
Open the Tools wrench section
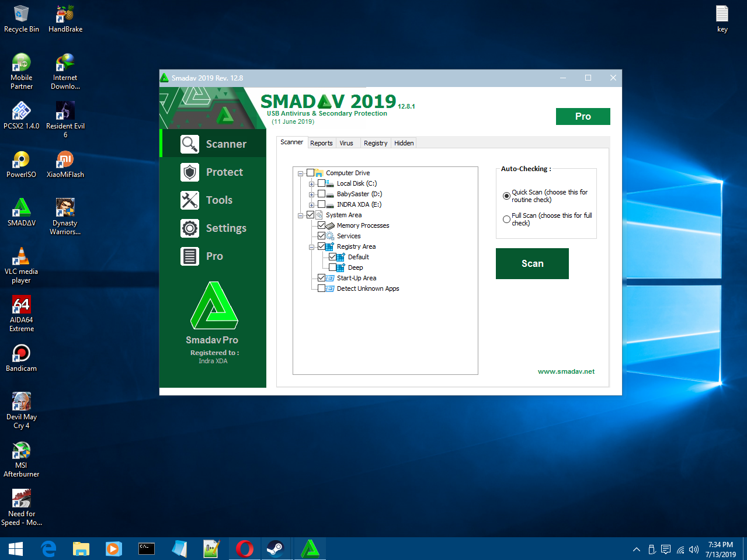pyautogui.click(x=214, y=200)
